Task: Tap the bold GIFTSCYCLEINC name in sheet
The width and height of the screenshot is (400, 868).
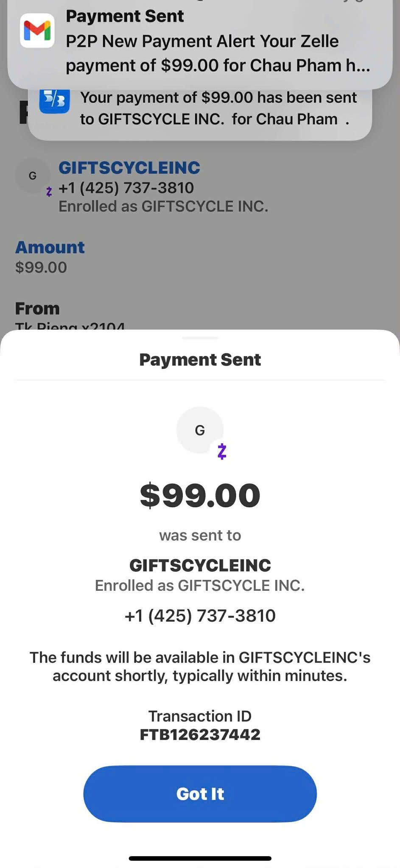Action: click(x=200, y=565)
